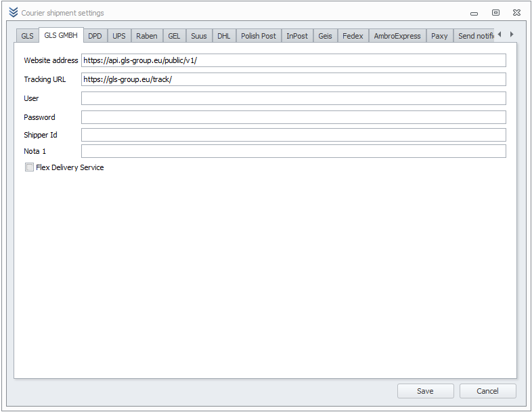Focus the Tracking URL field
The height and width of the screenshot is (412, 532).
coord(294,79)
